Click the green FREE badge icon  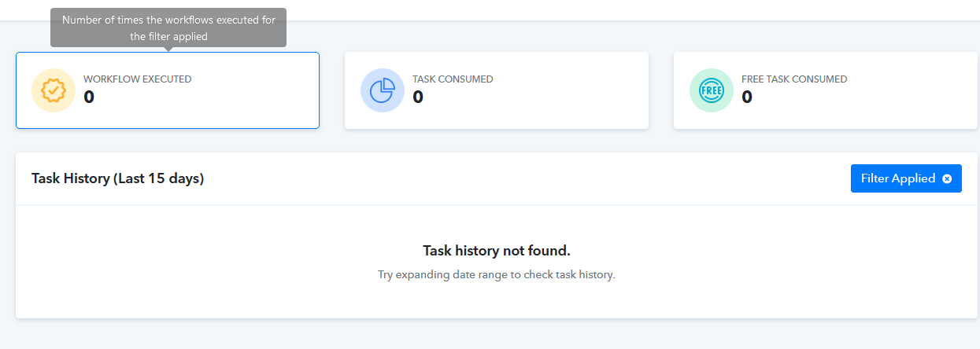712,90
